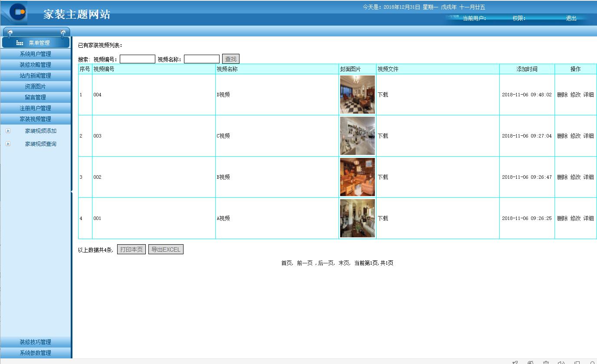Edit the 003 video via 修改
Image resolution: width=597 pixels, height=364 pixels.
click(575, 136)
